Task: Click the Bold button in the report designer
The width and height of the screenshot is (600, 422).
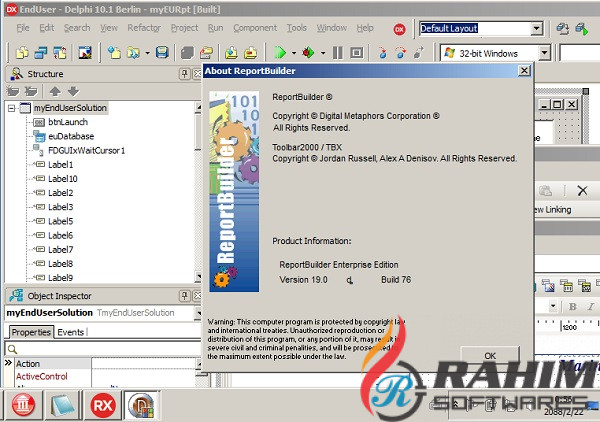Action: tap(572, 307)
